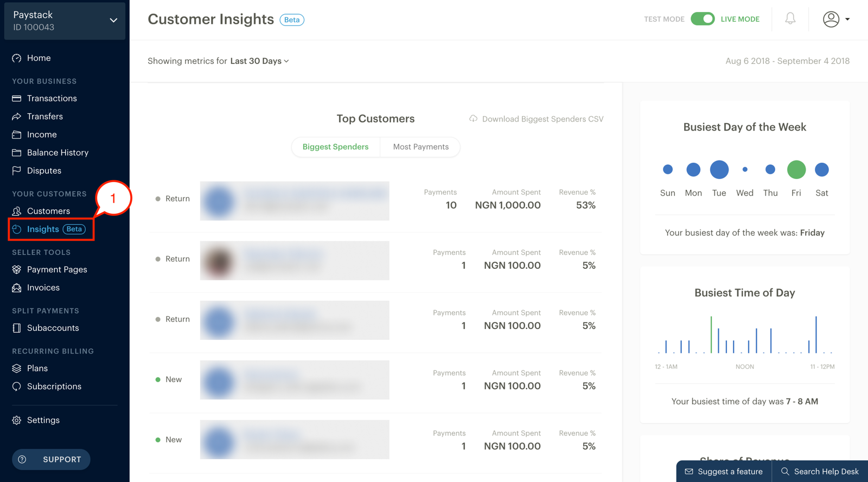Click the Sunday blue circle
Image resolution: width=868 pixels, height=482 pixels.
(x=668, y=170)
